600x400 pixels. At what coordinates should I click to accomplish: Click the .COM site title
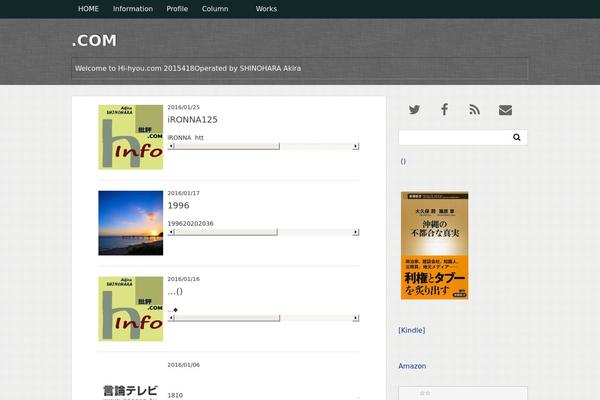click(x=95, y=41)
